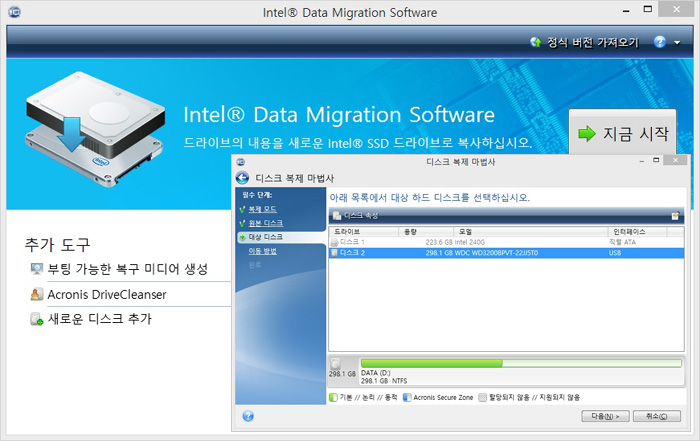The image size is (700, 441).
Task: Select the 디스크 1 Intel 240G row
Action: coord(506,242)
